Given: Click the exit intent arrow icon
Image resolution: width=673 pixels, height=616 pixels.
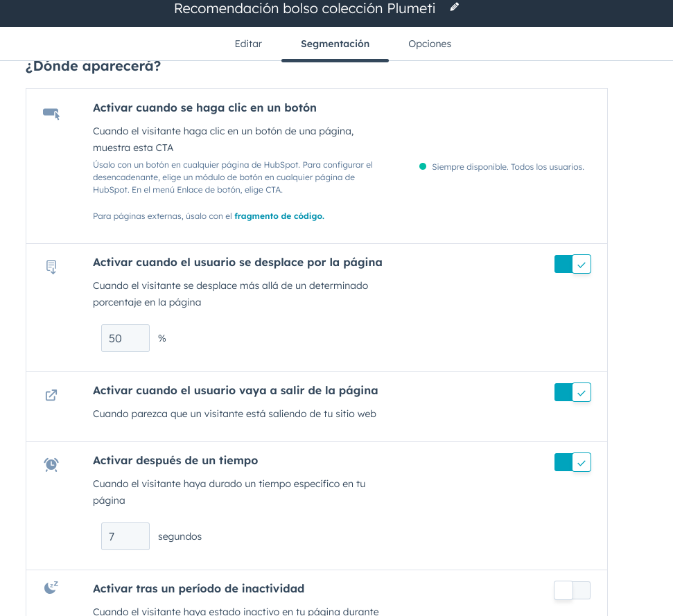Looking at the screenshot, I should tap(51, 395).
